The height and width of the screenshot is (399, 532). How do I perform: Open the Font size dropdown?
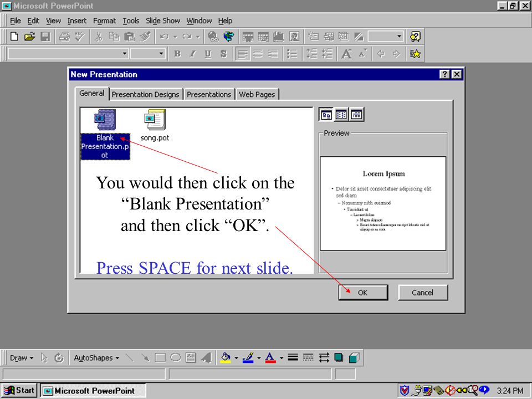[x=161, y=54]
